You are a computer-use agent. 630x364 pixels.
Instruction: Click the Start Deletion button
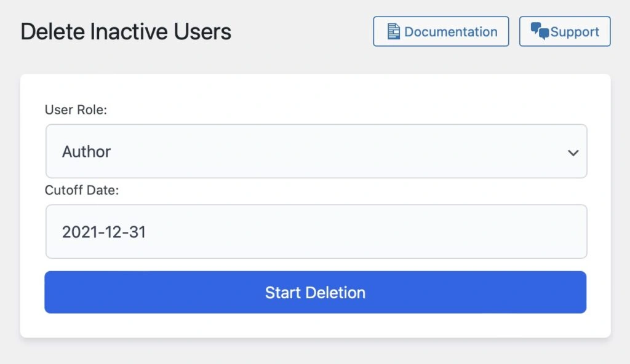(316, 292)
